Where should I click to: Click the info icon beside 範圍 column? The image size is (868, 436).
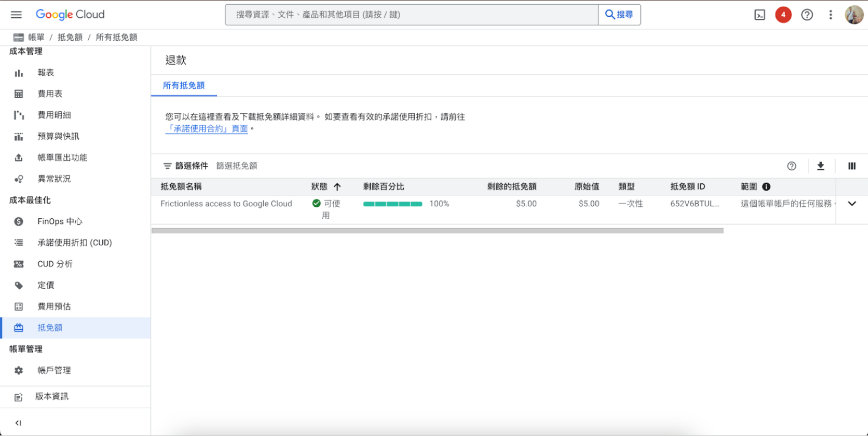coord(766,187)
